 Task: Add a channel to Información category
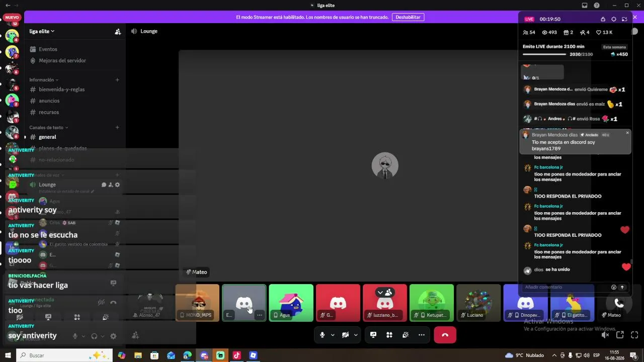pos(117,80)
